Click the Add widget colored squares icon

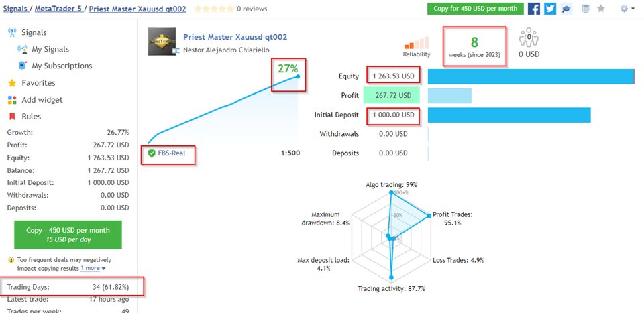11,100
